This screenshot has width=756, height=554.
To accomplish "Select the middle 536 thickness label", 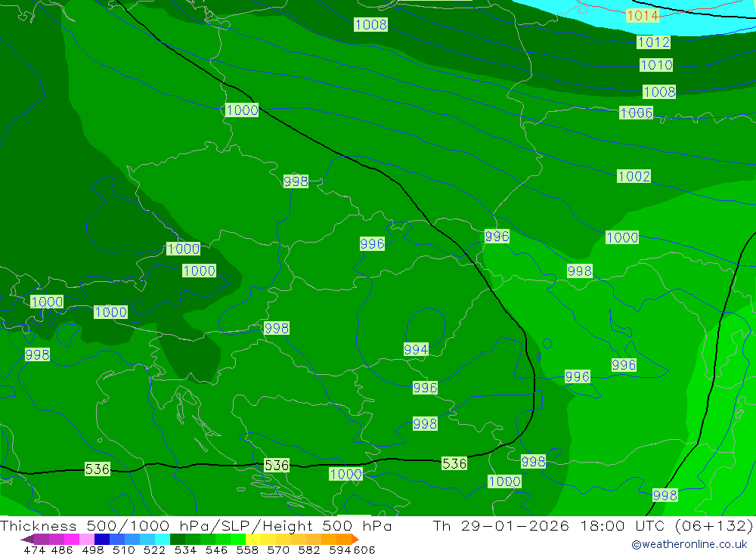I will click(277, 466).
